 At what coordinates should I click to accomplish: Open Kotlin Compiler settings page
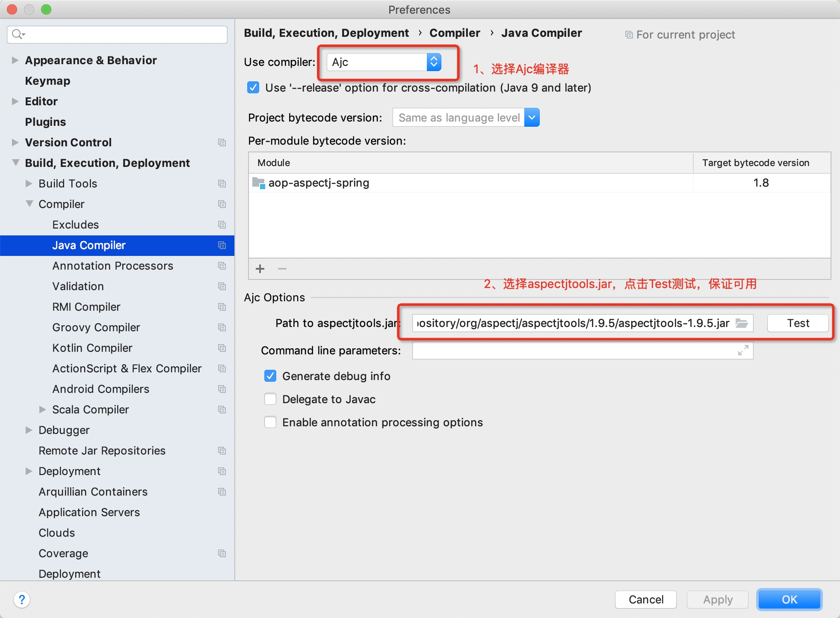pyautogui.click(x=92, y=348)
